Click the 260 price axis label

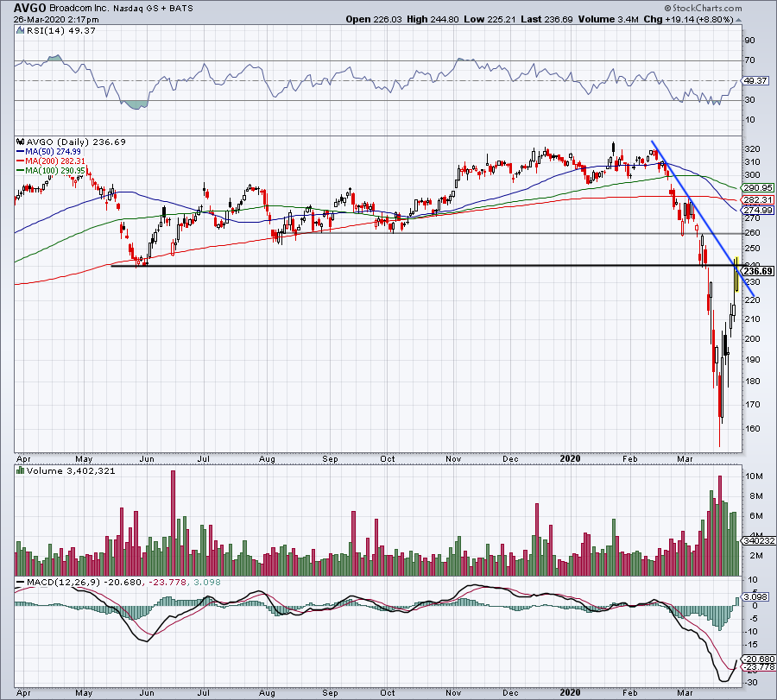(x=752, y=232)
